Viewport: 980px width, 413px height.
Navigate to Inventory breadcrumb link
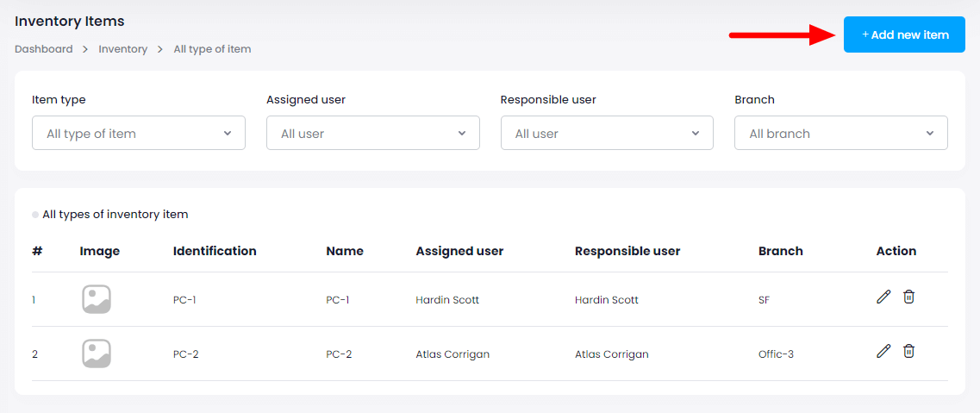122,49
